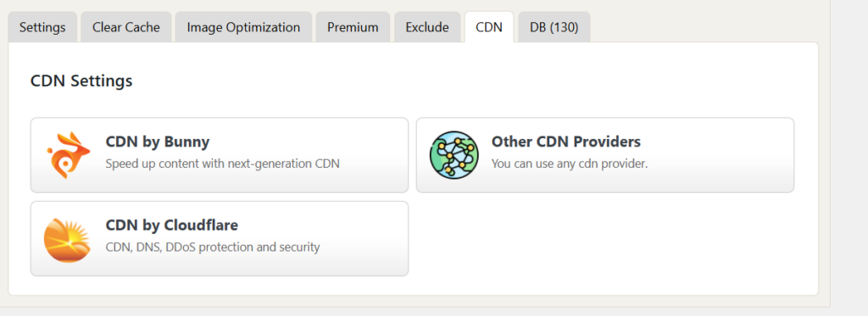Click the Bunny rabbit logo icon

68,156
